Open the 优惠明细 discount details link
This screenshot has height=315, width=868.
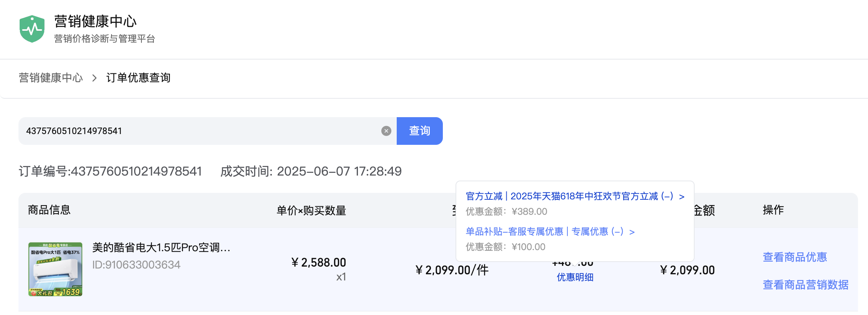coord(575,277)
